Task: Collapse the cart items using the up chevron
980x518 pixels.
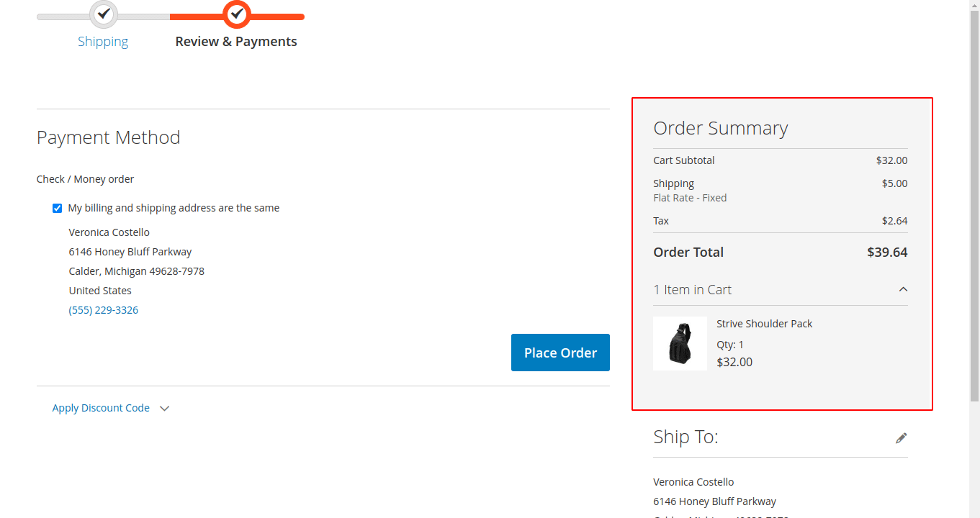Action: (903, 290)
